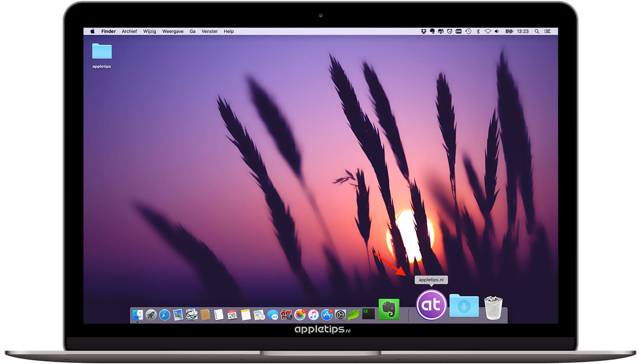This screenshot has width=639, height=364.
Task: Open the Weergave menu
Action: (x=173, y=32)
